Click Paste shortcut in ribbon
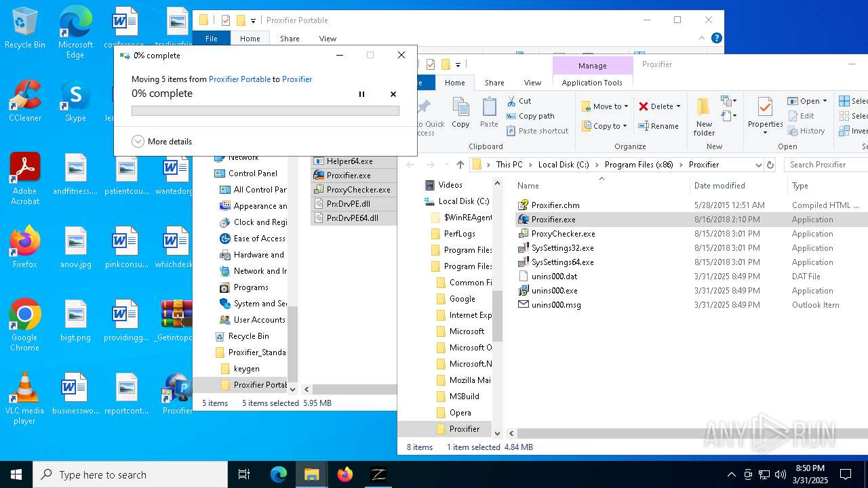Viewport: 868px width, 488px height. [538, 131]
